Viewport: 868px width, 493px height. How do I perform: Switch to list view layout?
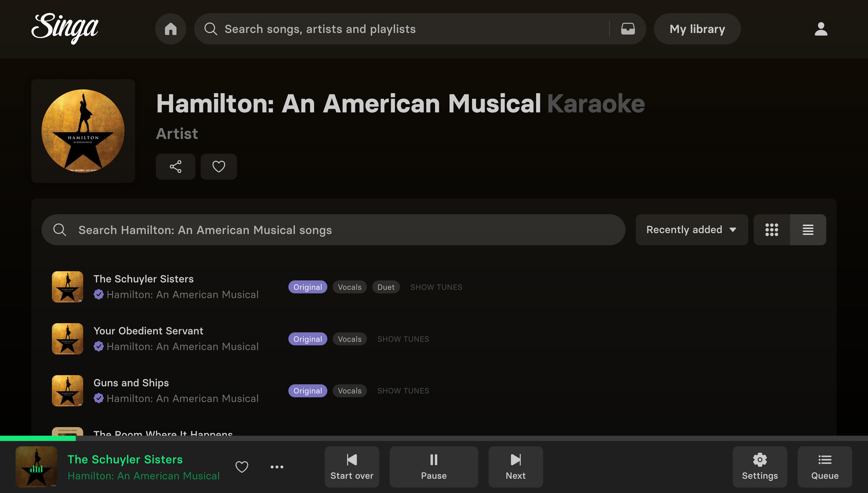(808, 230)
